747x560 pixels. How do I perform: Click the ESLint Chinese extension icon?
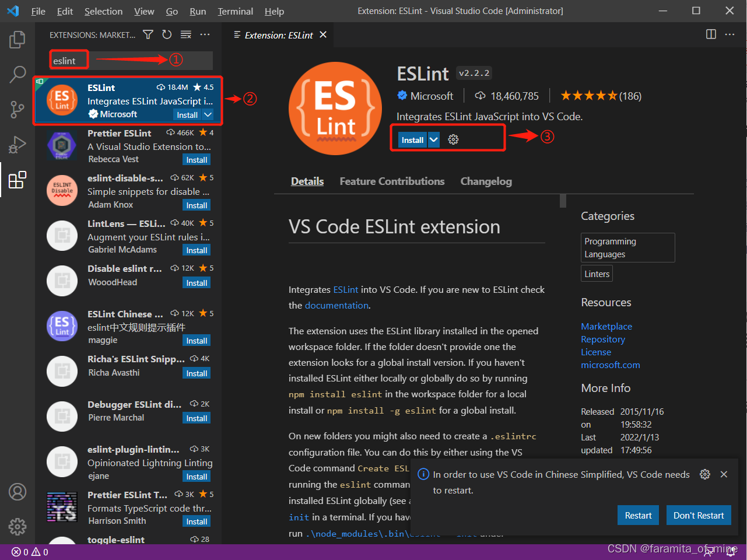click(62, 326)
